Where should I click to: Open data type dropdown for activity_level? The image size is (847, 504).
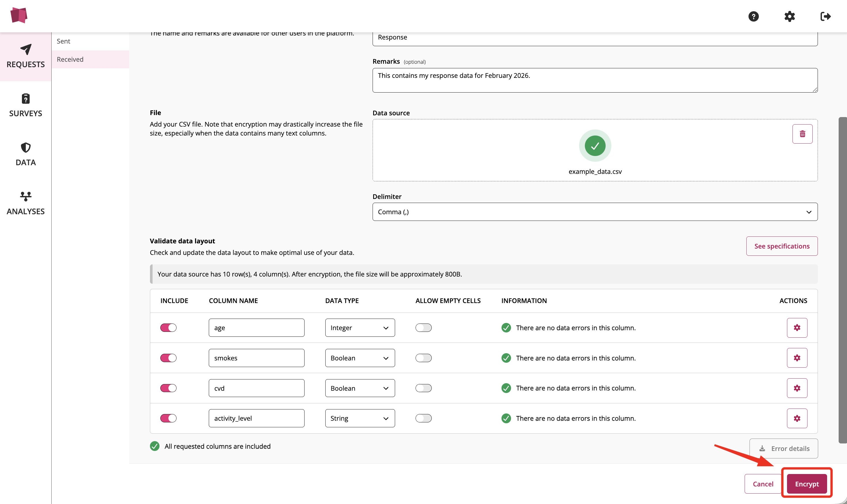360,418
